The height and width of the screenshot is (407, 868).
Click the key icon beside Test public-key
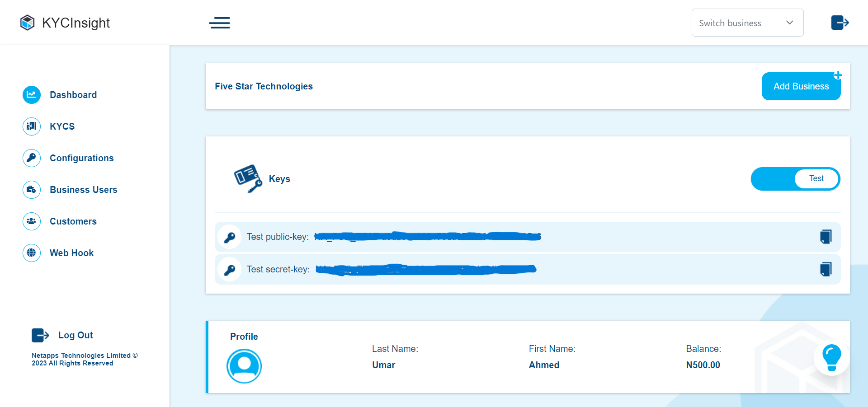[x=230, y=237]
